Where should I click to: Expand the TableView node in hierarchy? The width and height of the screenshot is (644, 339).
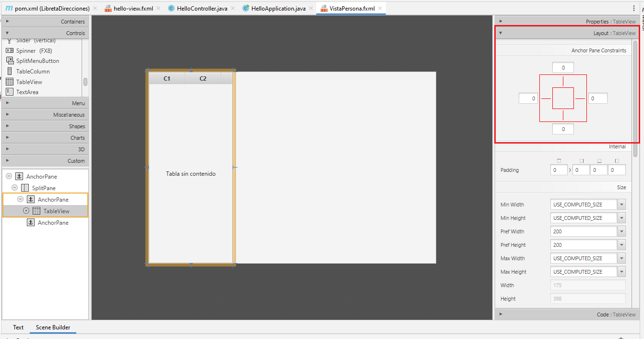click(x=26, y=211)
